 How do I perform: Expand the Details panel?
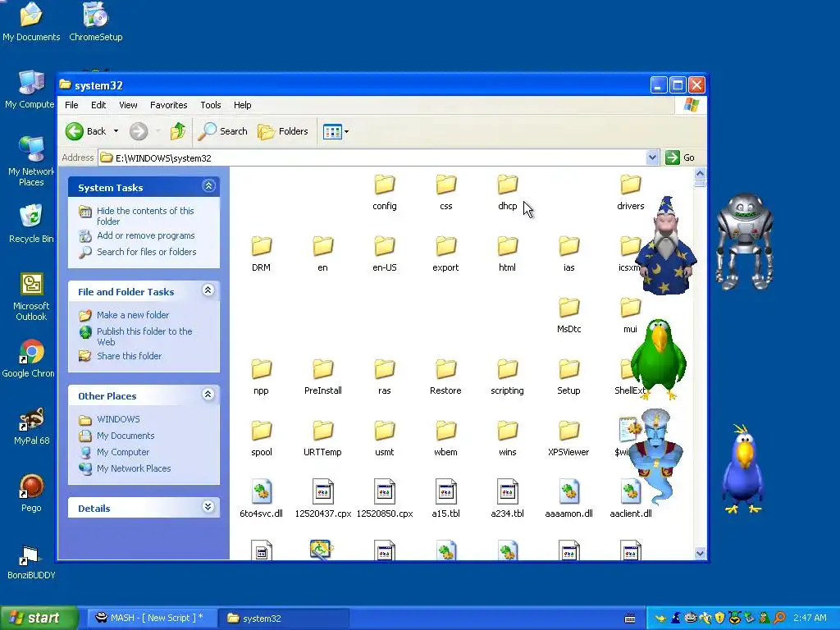click(x=208, y=507)
